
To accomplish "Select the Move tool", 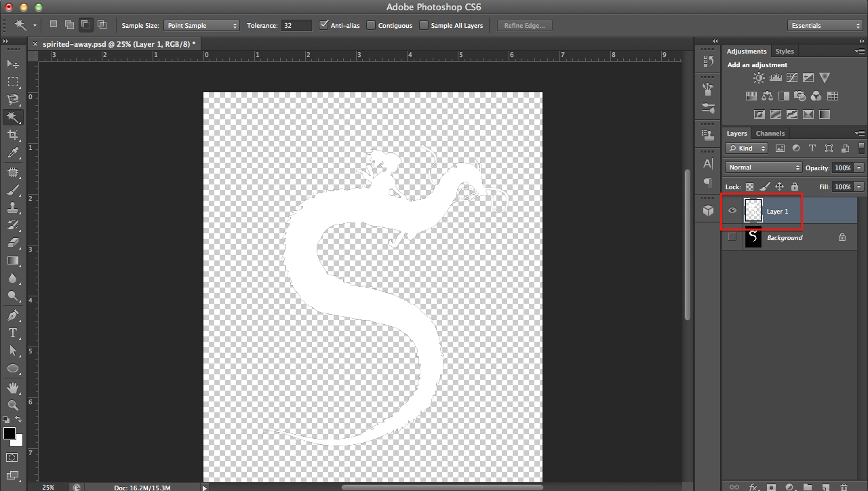I will point(13,64).
